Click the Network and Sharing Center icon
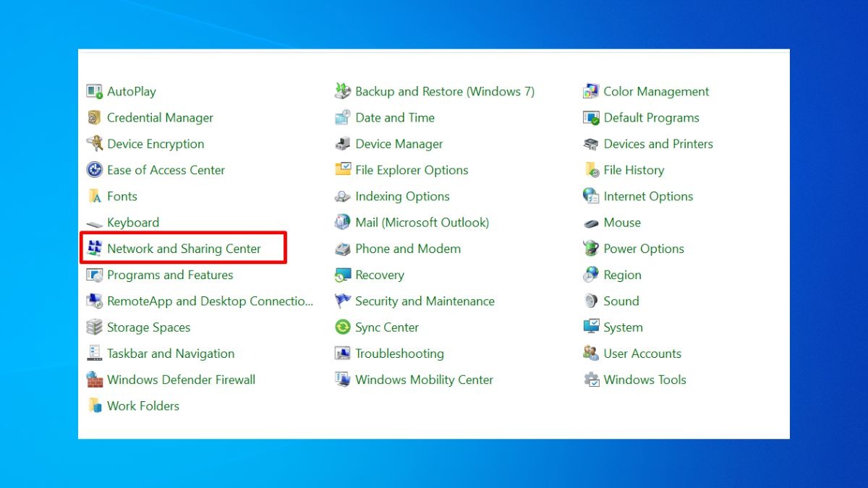The width and height of the screenshot is (868, 488). click(95, 249)
